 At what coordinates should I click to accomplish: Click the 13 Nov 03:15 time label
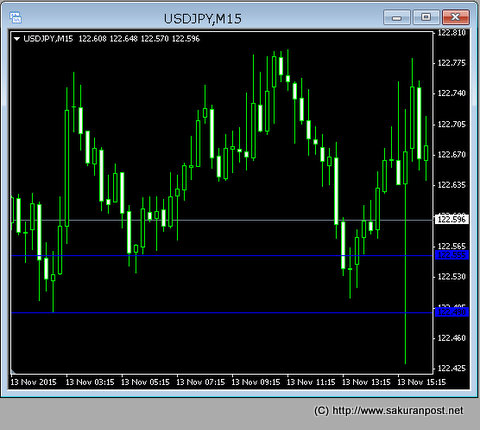[90, 382]
